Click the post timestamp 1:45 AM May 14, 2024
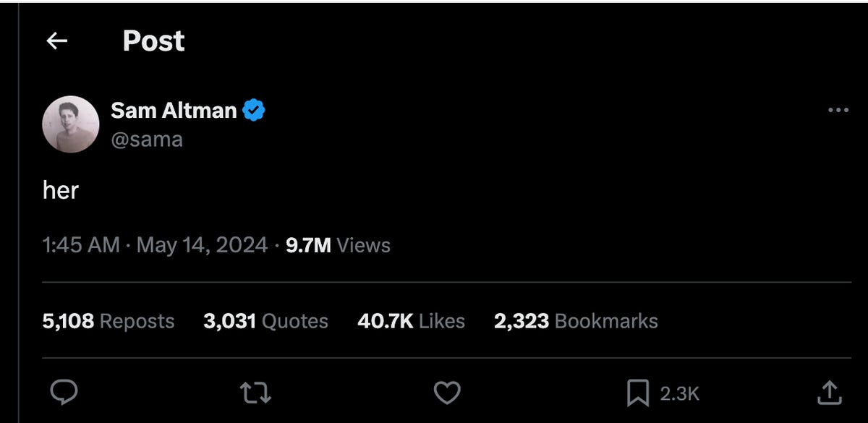 pyautogui.click(x=155, y=245)
